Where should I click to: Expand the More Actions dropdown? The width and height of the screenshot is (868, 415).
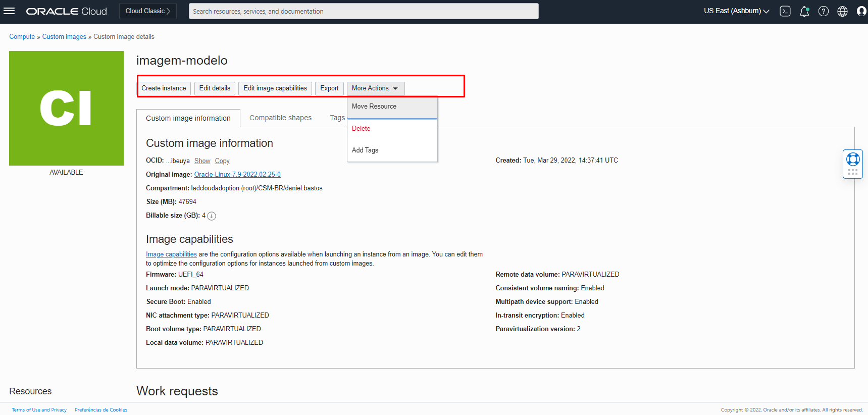376,88
